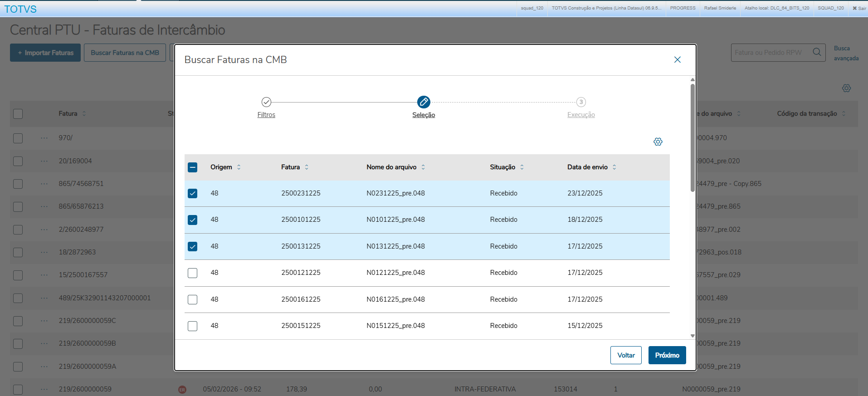
Task: Click the Próximo button
Action: (x=667, y=355)
